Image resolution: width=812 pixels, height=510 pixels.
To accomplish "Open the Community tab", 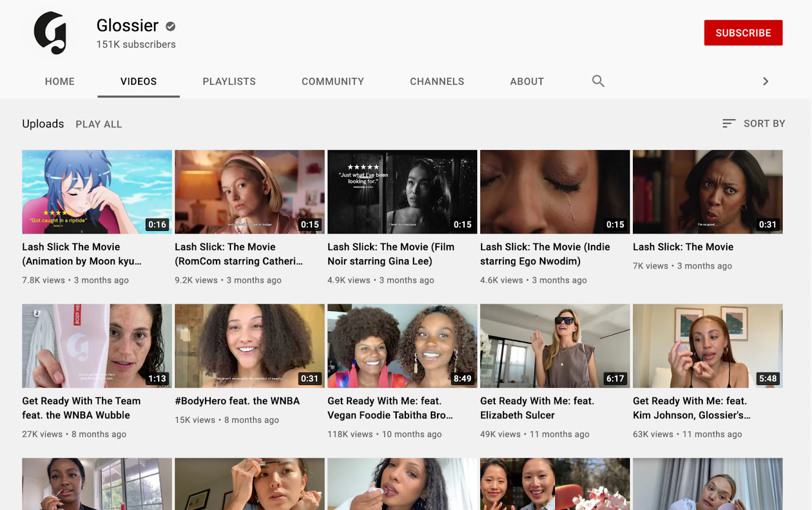I will click(x=332, y=81).
